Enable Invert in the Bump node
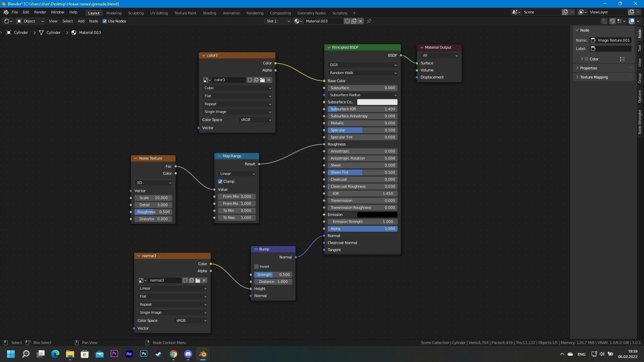 tap(257, 266)
